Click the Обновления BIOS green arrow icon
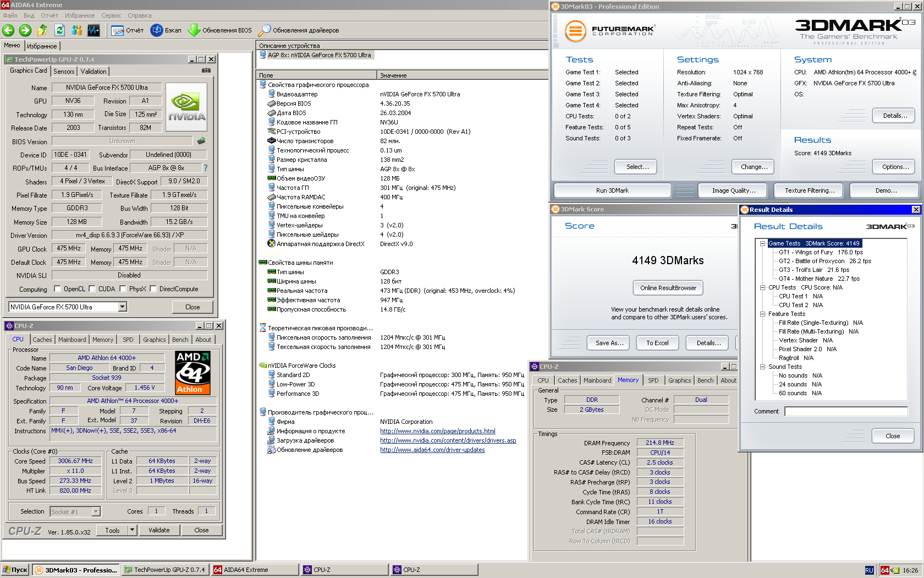The width and height of the screenshot is (924, 578). point(194,30)
